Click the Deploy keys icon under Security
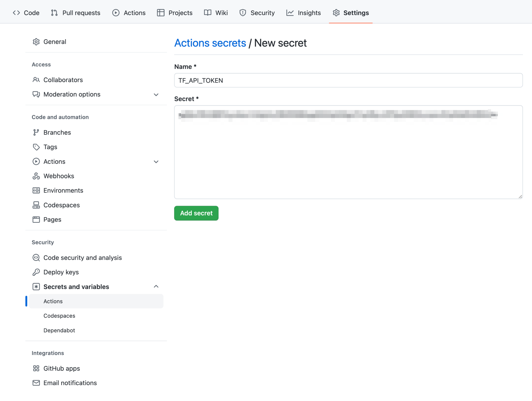 36,272
